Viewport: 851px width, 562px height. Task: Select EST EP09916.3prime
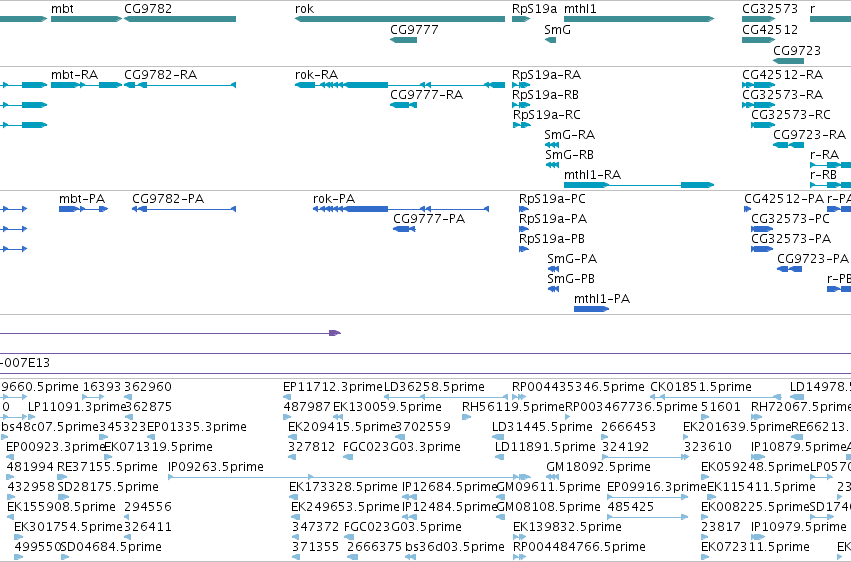[657, 487]
